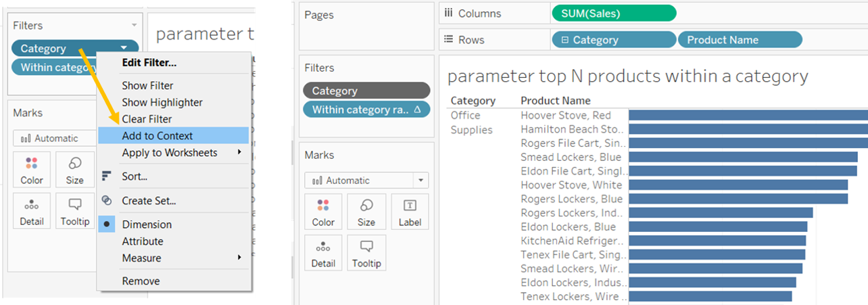Viewport: 868px width, 305px height.
Task: Click the Columns shelf icon
Action: [448, 13]
